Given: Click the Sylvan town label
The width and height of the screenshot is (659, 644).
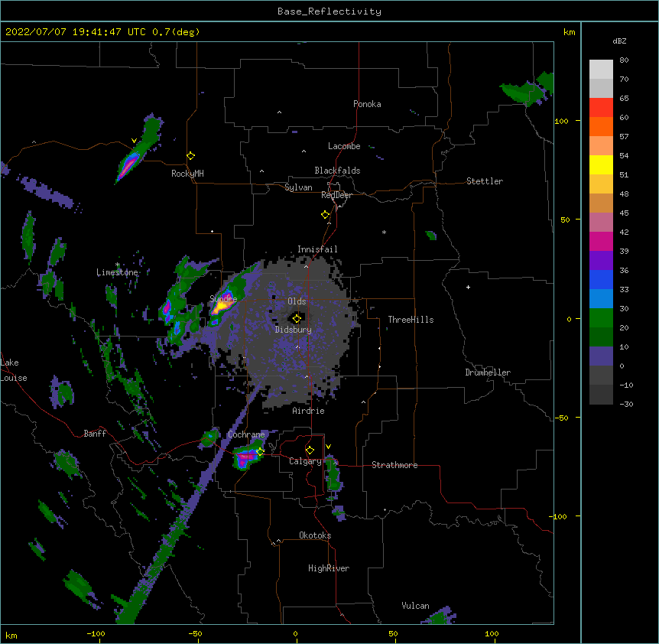Looking at the screenshot, I should click(x=298, y=187).
